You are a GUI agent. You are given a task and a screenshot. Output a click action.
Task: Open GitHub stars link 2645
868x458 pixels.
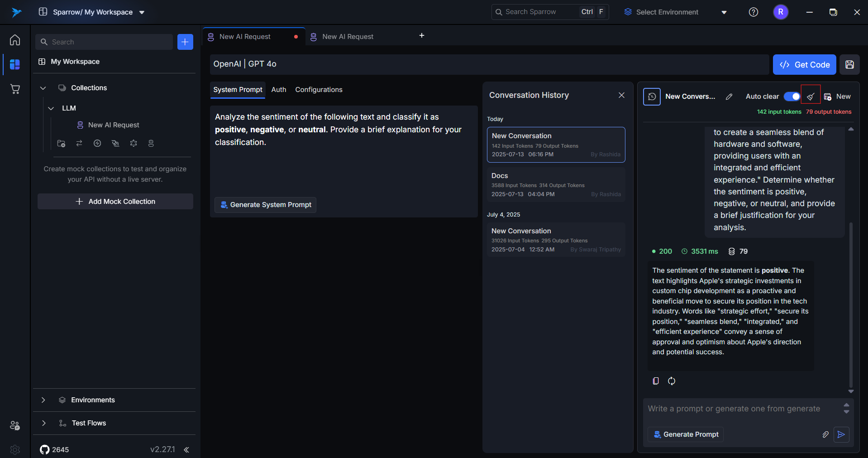coord(54,449)
